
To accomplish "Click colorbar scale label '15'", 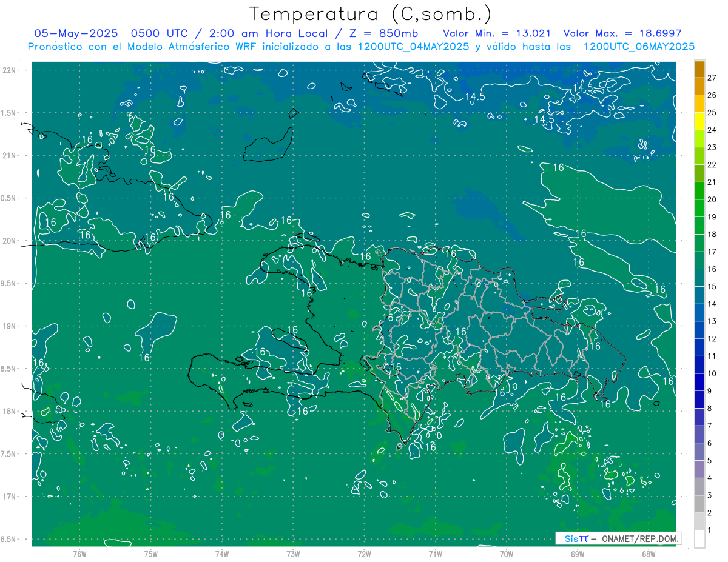I will click(x=712, y=287).
